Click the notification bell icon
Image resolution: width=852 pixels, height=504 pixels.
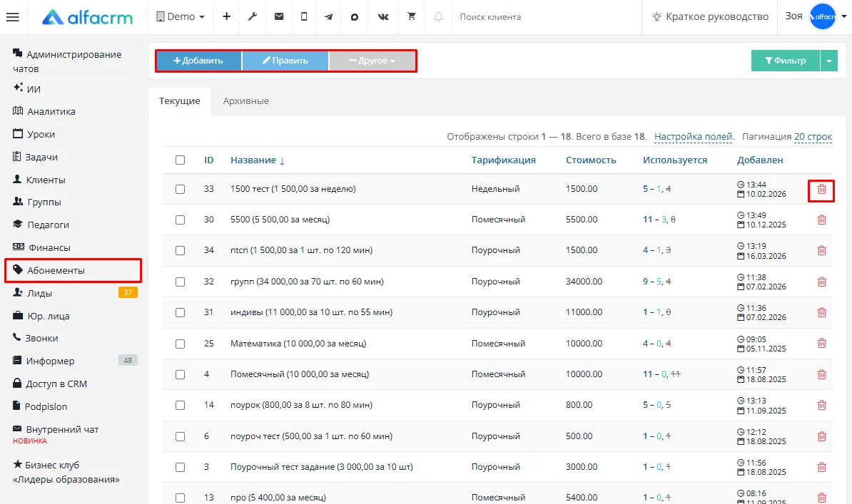point(438,17)
